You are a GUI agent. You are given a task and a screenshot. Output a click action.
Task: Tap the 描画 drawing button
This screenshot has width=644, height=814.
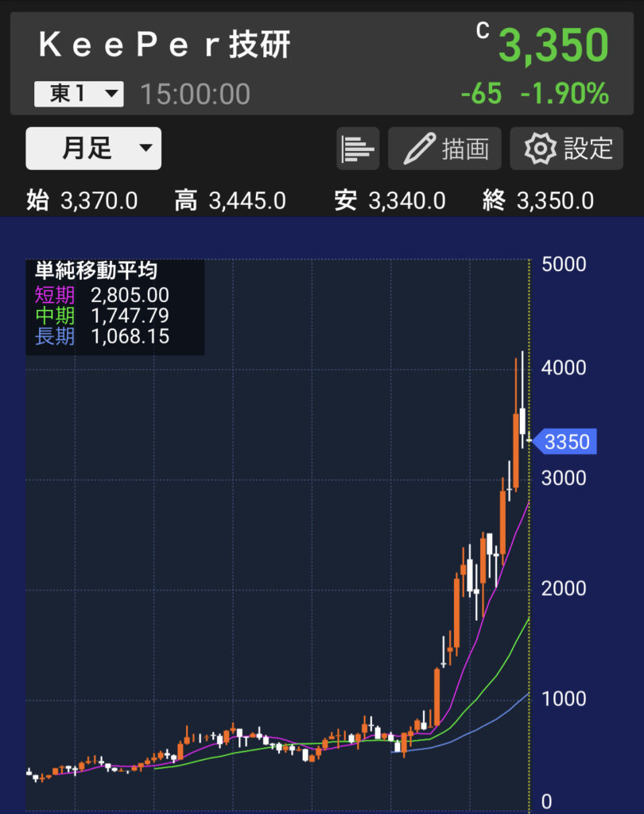[444, 149]
